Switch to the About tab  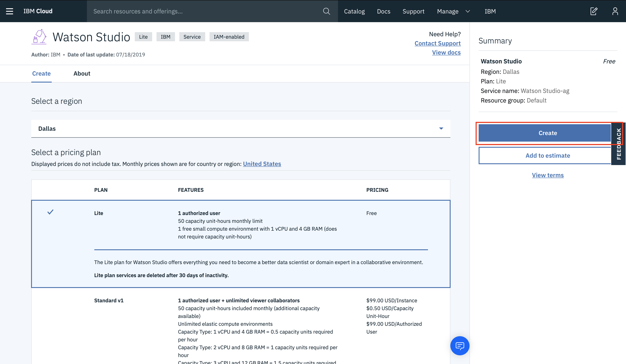pyautogui.click(x=82, y=73)
